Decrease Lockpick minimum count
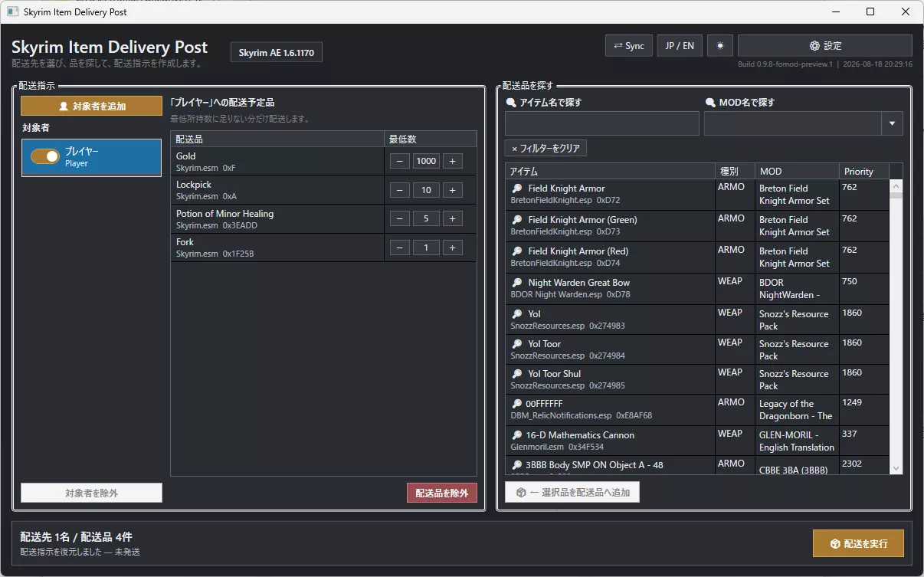 point(400,190)
